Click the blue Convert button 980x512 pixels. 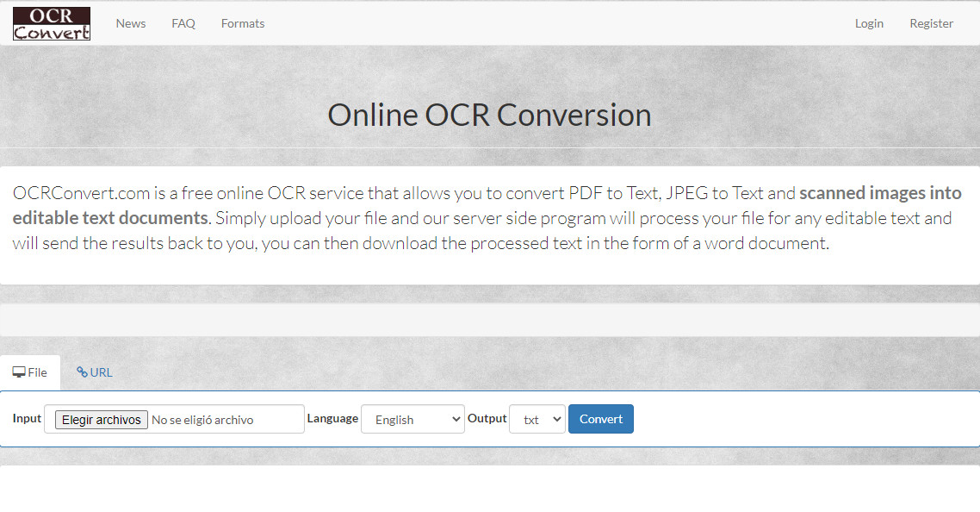click(x=600, y=419)
